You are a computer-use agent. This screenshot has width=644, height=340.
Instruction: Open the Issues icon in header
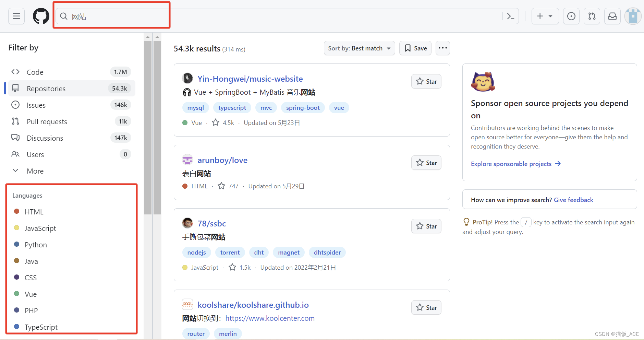point(571,16)
